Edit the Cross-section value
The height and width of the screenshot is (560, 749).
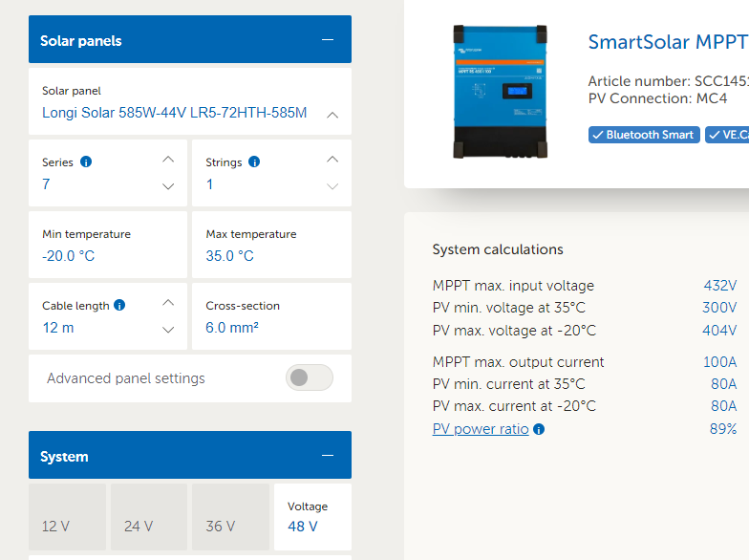(x=271, y=316)
